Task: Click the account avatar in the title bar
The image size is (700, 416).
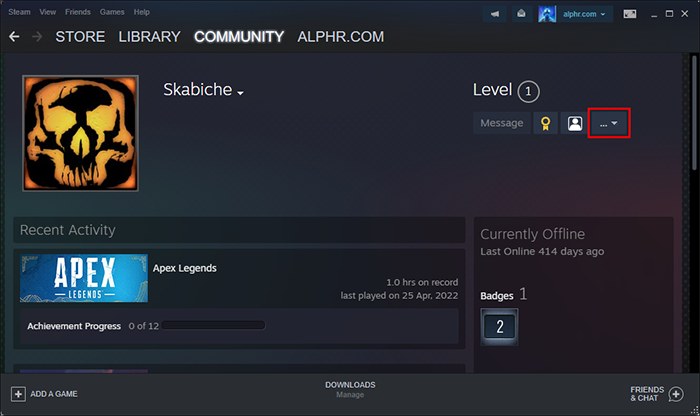Action: tap(546, 14)
